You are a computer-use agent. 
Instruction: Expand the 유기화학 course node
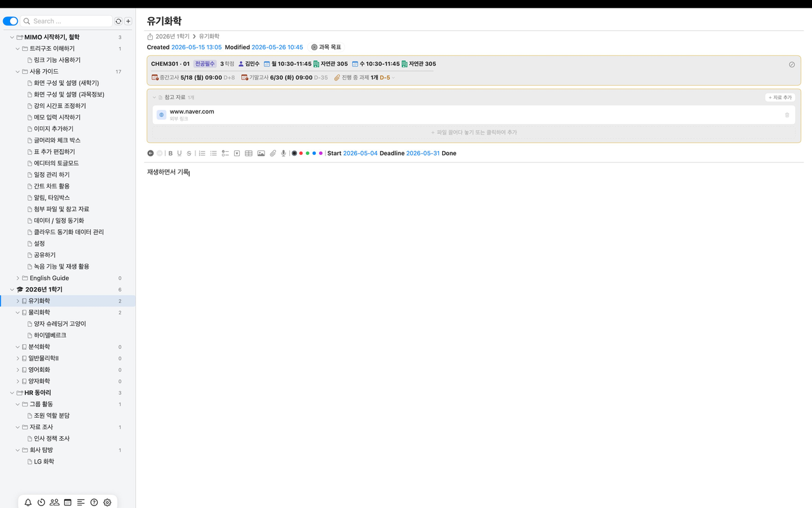(18, 301)
